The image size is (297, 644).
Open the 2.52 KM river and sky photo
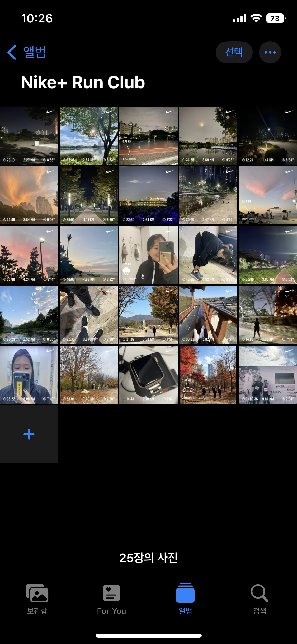29,315
